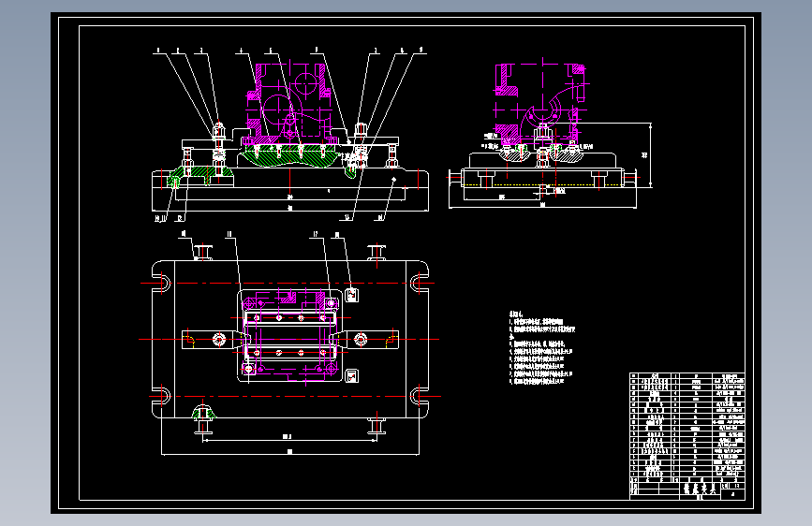Click balloon label 14 below front view
This screenshot has width=812, height=526.
[x=380, y=218]
